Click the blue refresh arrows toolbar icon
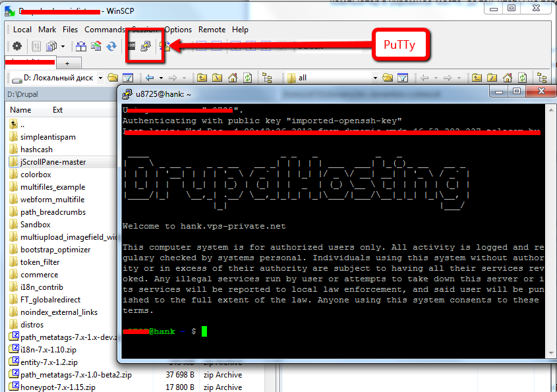The width and height of the screenshot is (557, 392). (x=111, y=46)
